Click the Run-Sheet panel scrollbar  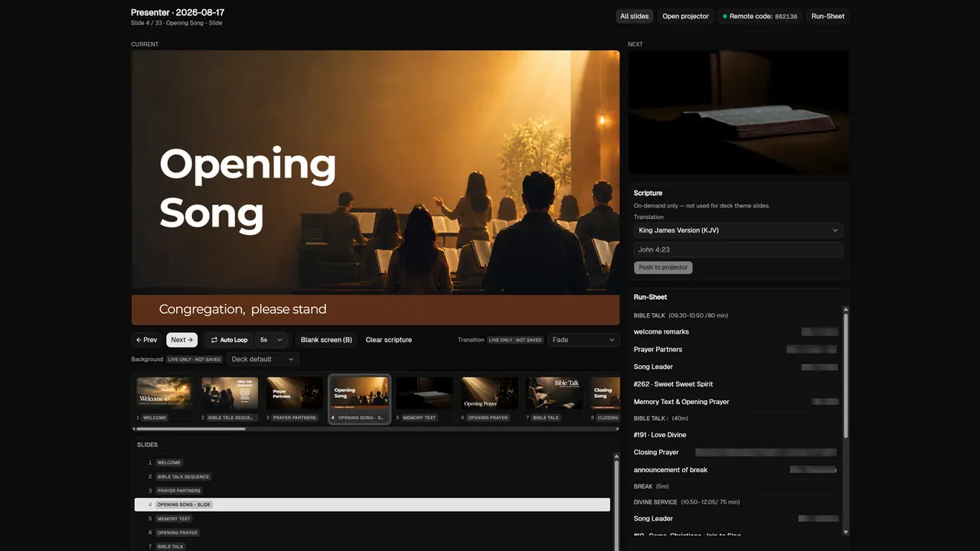click(846, 375)
